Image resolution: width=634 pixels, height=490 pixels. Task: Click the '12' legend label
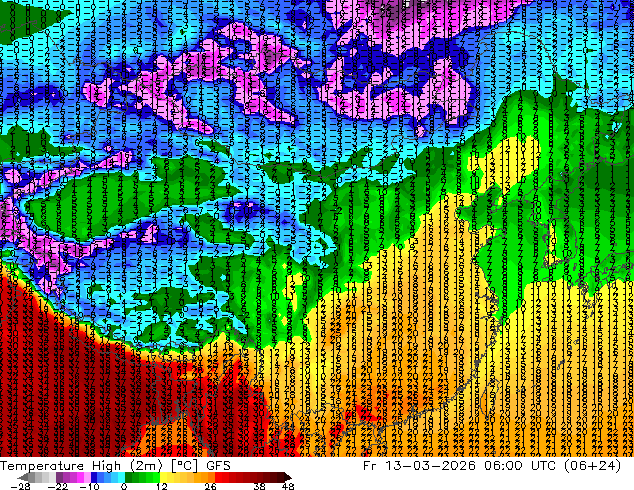[x=162, y=486]
